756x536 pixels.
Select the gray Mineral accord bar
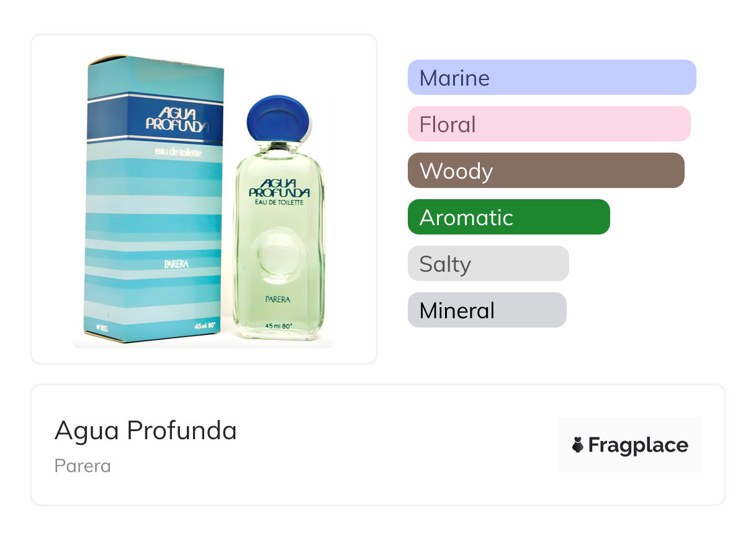tap(487, 310)
